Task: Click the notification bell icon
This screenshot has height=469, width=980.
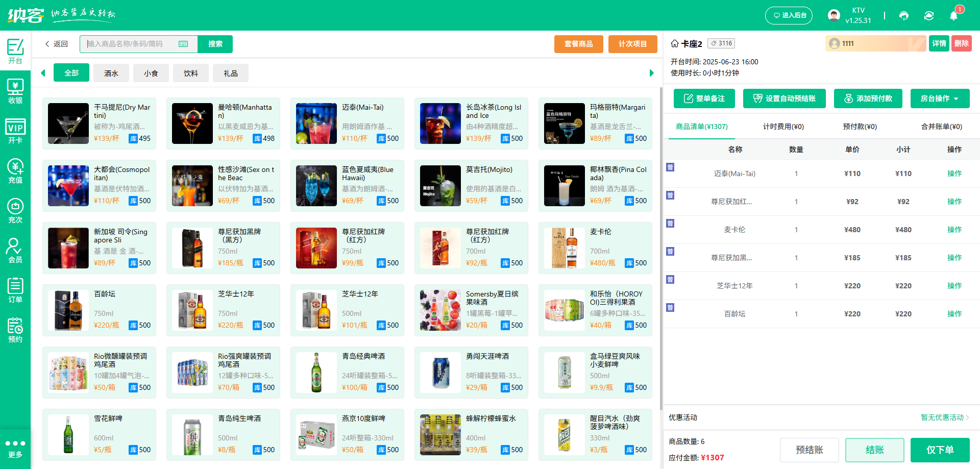Action: [x=953, y=15]
